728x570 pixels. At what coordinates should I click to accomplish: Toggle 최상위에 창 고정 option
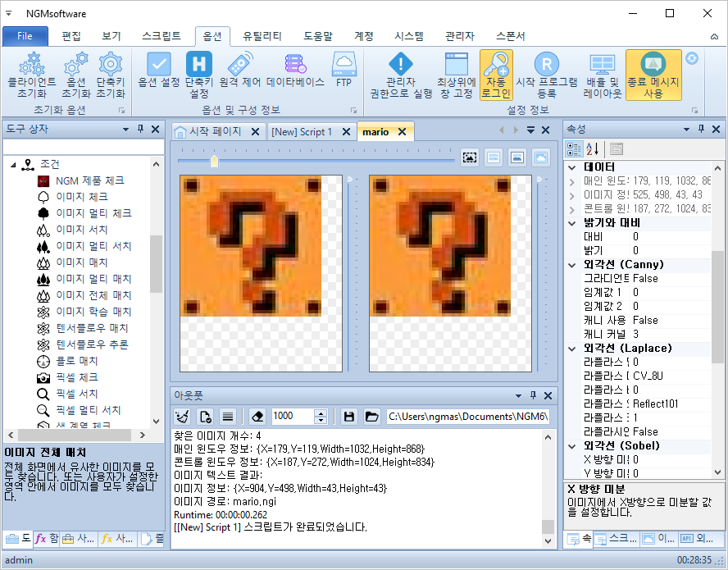[457, 75]
